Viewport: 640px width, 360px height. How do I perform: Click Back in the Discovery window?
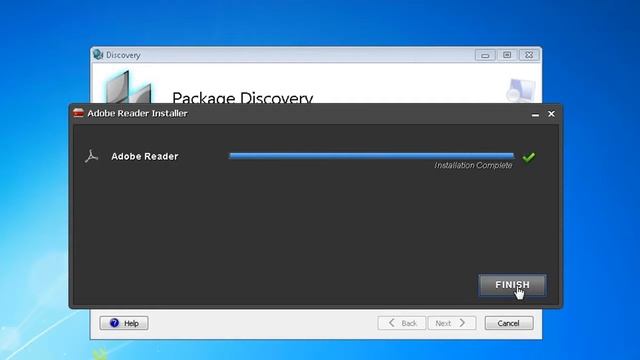pyautogui.click(x=402, y=323)
